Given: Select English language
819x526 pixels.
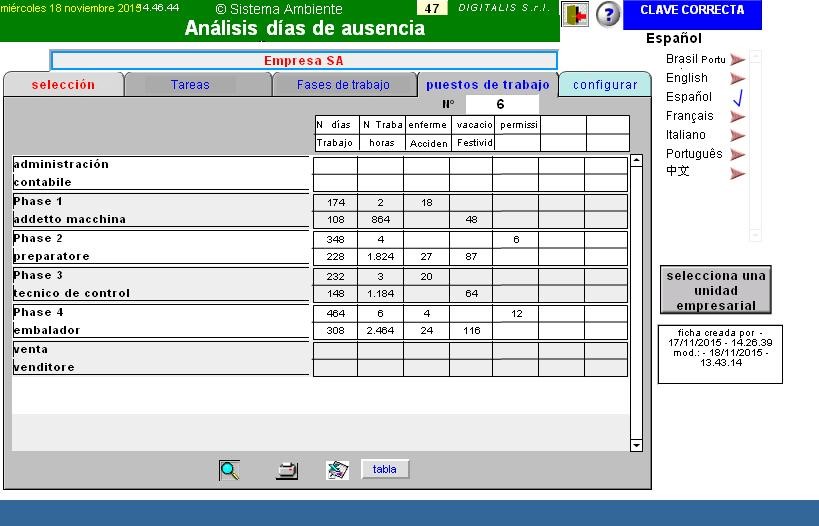Looking at the screenshot, I should tap(686, 78).
